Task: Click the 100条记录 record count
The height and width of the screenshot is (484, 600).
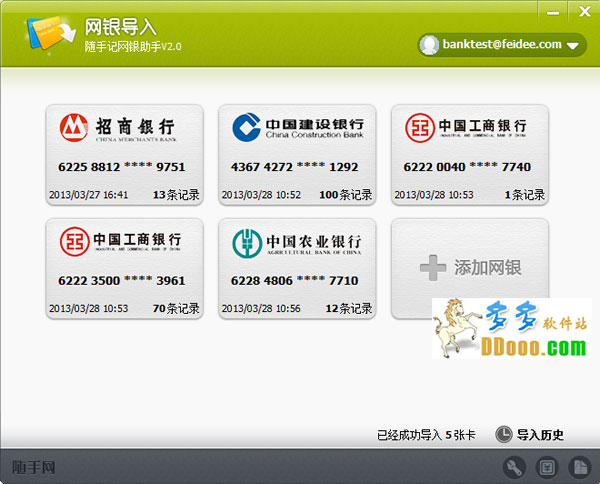Action: click(346, 195)
